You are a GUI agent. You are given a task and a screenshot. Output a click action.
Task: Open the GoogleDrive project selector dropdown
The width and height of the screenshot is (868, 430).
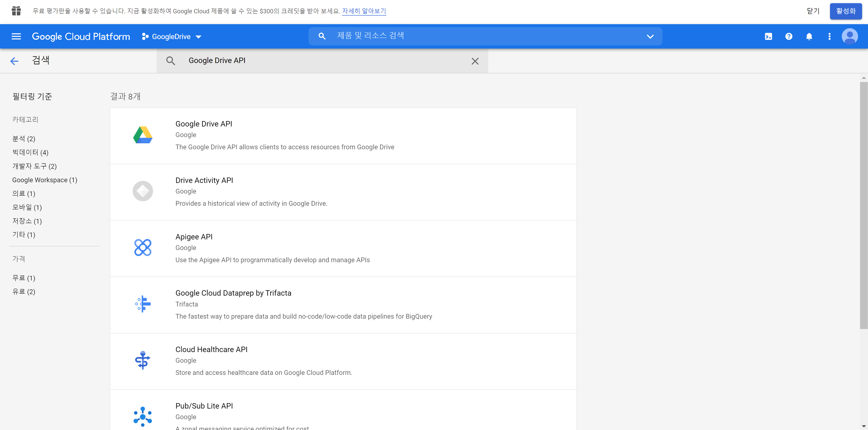172,36
